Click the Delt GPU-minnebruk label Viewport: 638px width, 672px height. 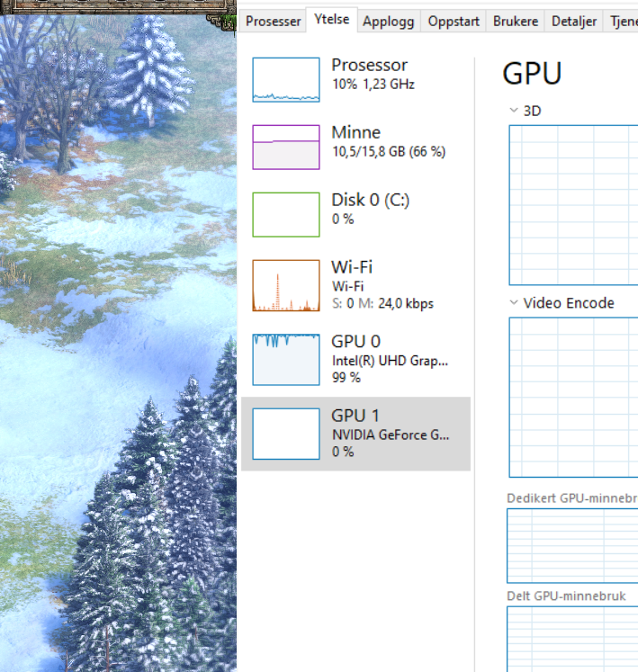566,596
